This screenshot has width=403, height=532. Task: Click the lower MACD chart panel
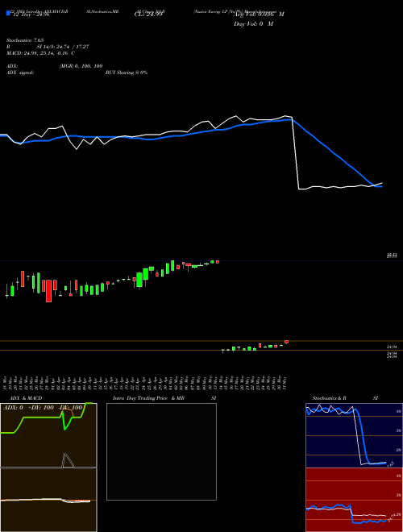[48, 500]
